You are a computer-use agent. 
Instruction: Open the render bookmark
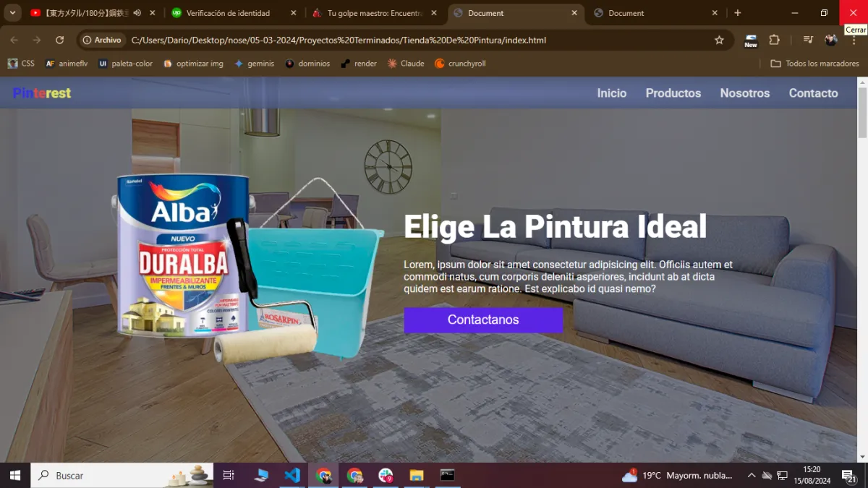pos(359,64)
